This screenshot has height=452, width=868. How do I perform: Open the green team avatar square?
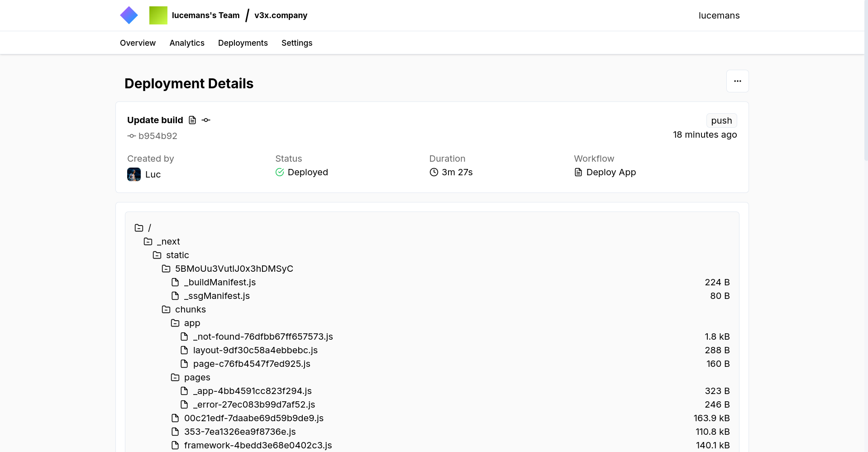click(x=158, y=15)
